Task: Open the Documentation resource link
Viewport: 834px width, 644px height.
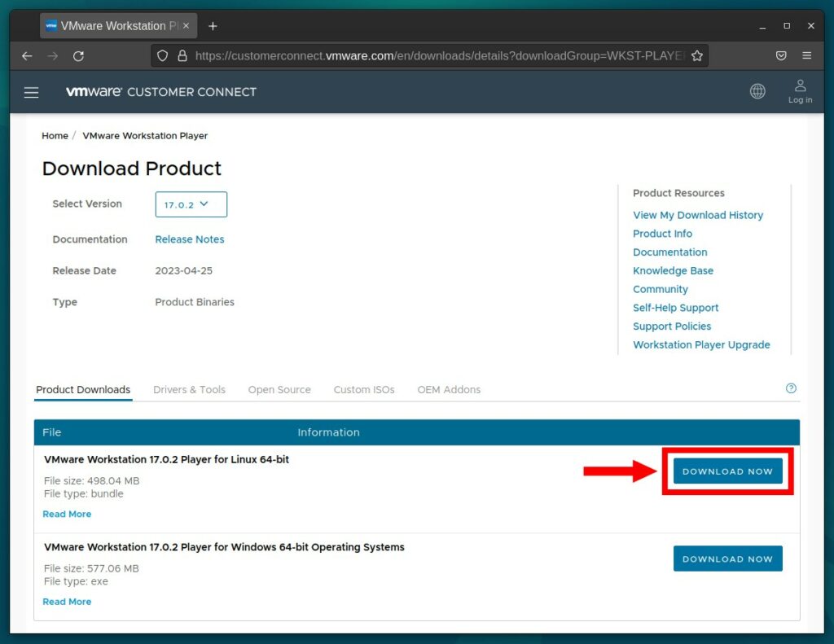Action: click(x=669, y=252)
